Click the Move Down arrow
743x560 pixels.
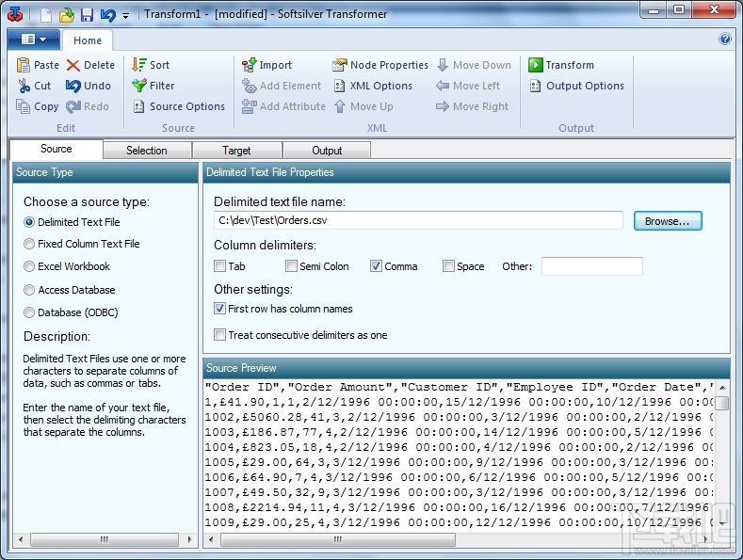(x=443, y=65)
